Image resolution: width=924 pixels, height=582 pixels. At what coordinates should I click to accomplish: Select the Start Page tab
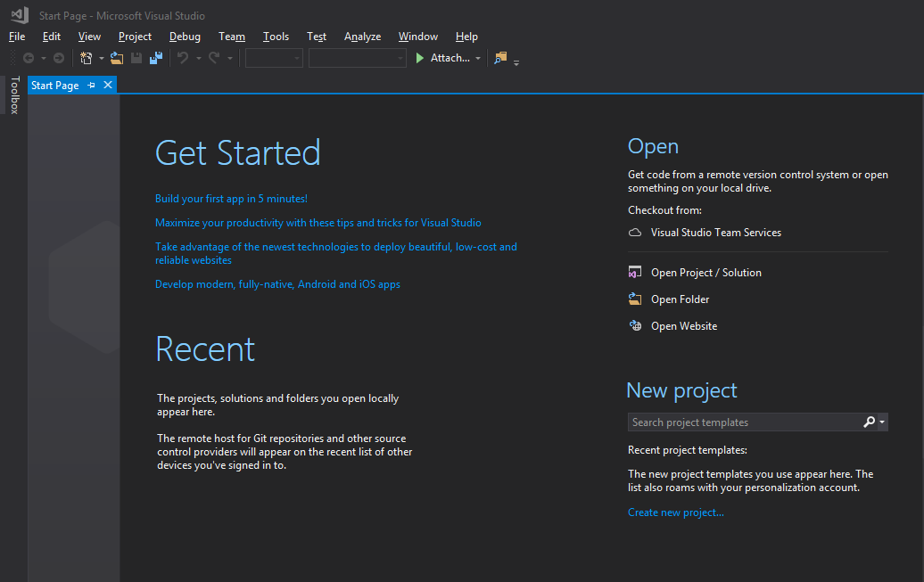coord(54,86)
